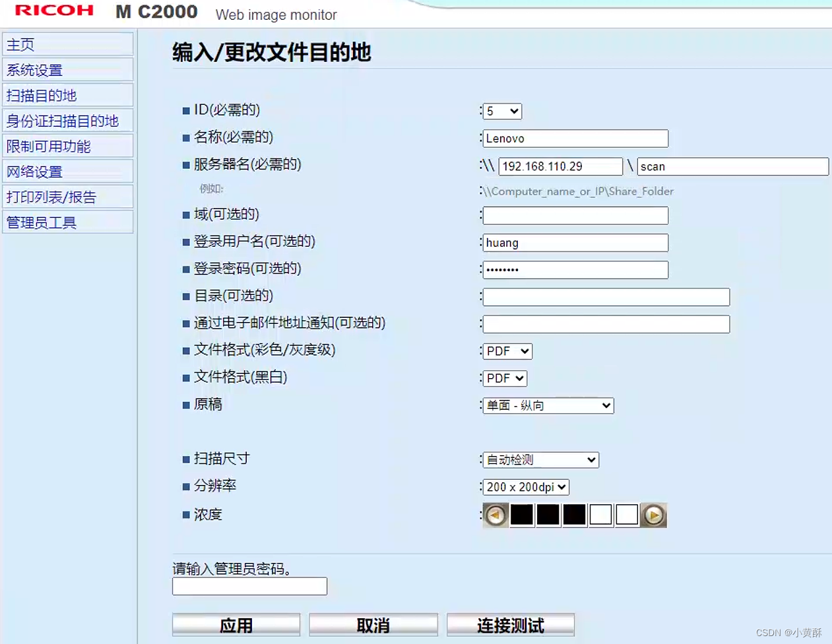Viewport: 832px width, 644px height.
Task: Open 网络设置 in the sidebar
Action: (x=68, y=172)
